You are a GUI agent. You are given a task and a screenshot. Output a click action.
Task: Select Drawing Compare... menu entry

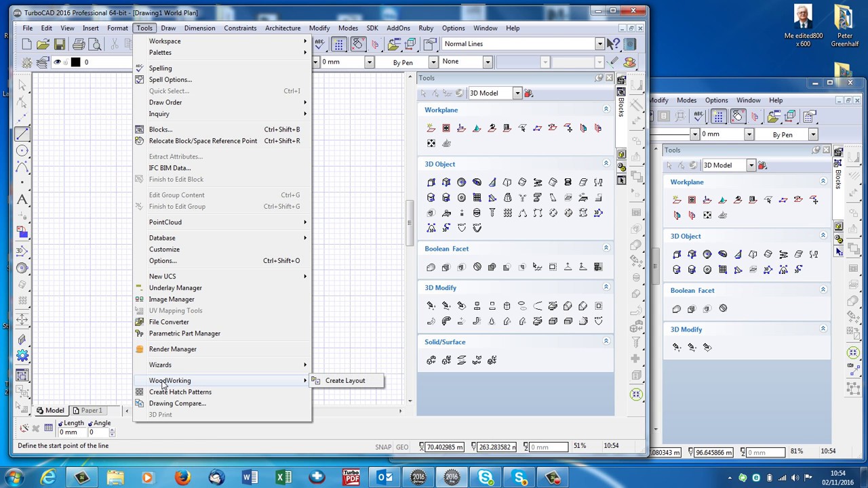point(222,404)
